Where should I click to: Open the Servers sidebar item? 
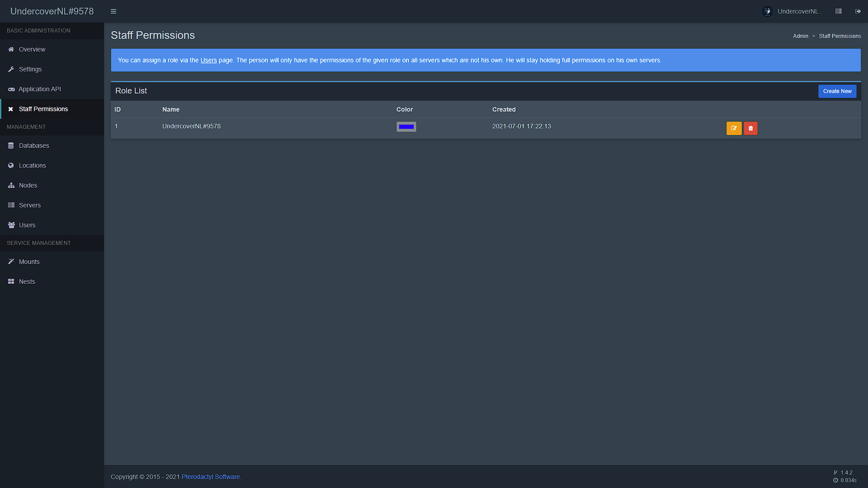click(x=30, y=205)
